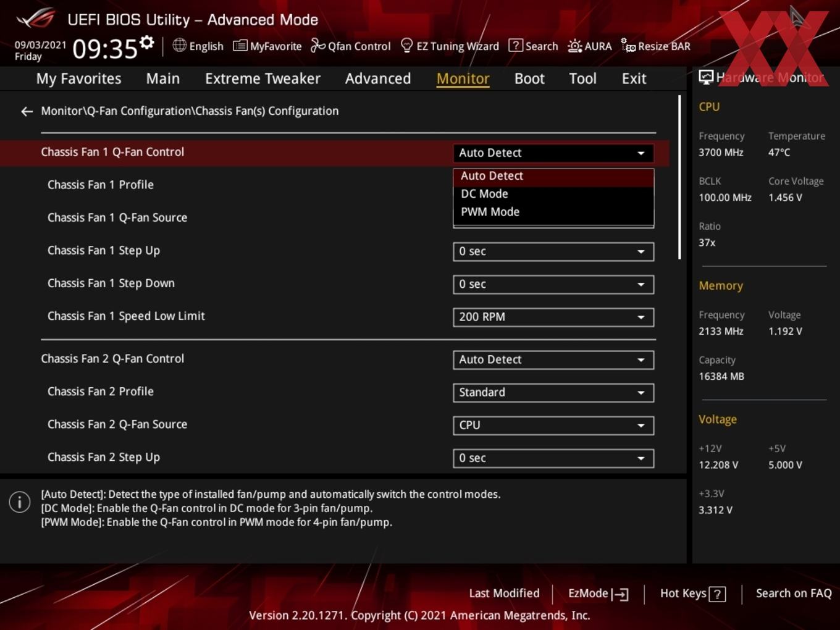The width and height of the screenshot is (840, 630).
Task: Click the EzMode exit arrow icon
Action: coord(620,594)
